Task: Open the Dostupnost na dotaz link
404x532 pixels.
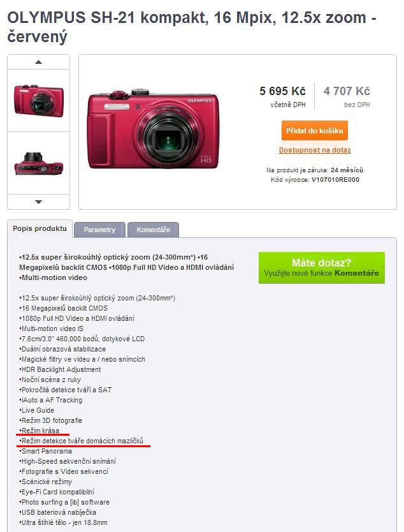Action: point(315,150)
